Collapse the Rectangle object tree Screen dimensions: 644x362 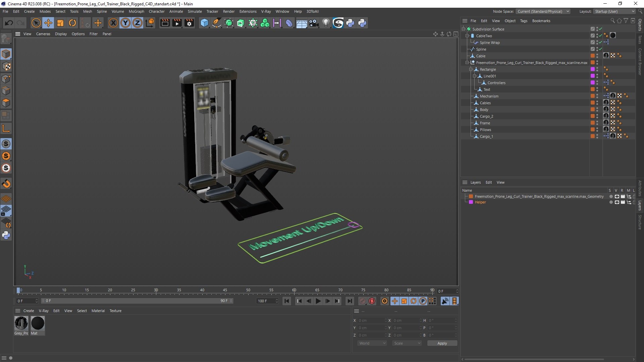pos(471,69)
